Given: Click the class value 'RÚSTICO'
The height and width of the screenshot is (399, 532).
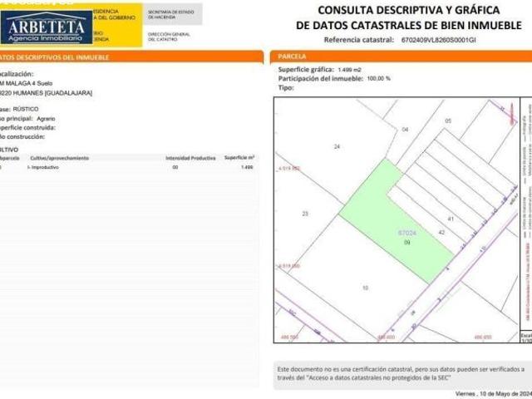Looking at the screenshot, I should tap(26, 109).
